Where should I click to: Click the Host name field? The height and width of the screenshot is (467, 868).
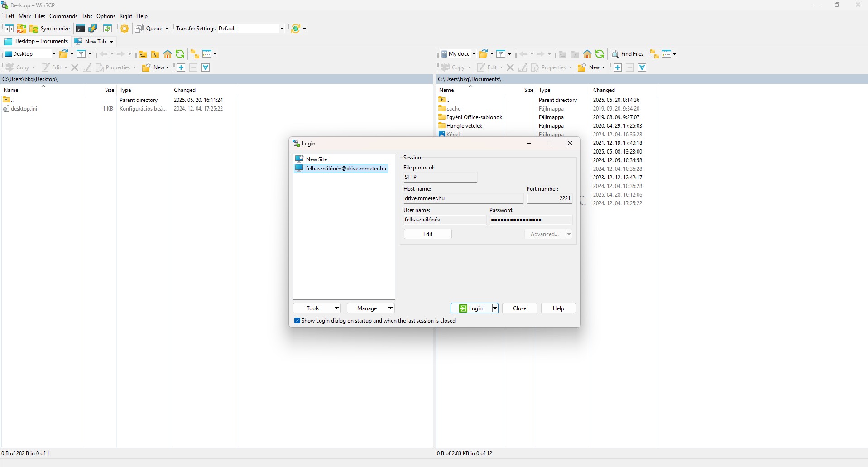tap(463, 198)
